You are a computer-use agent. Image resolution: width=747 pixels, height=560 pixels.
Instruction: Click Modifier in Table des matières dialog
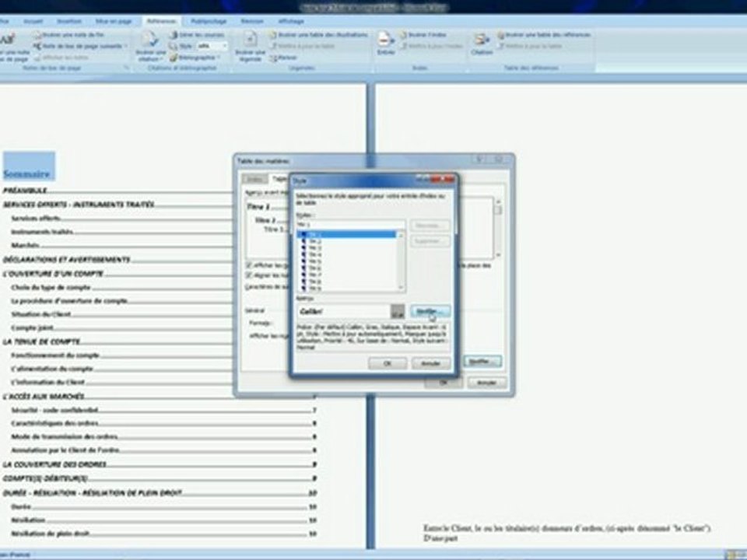coord(482,362)
